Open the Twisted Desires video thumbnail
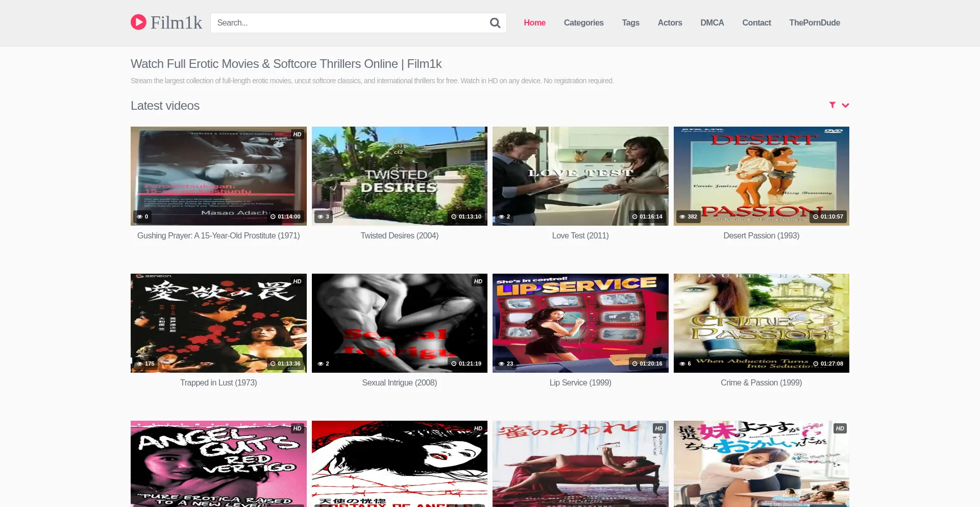The image size is (980, 507). [400, 176]
